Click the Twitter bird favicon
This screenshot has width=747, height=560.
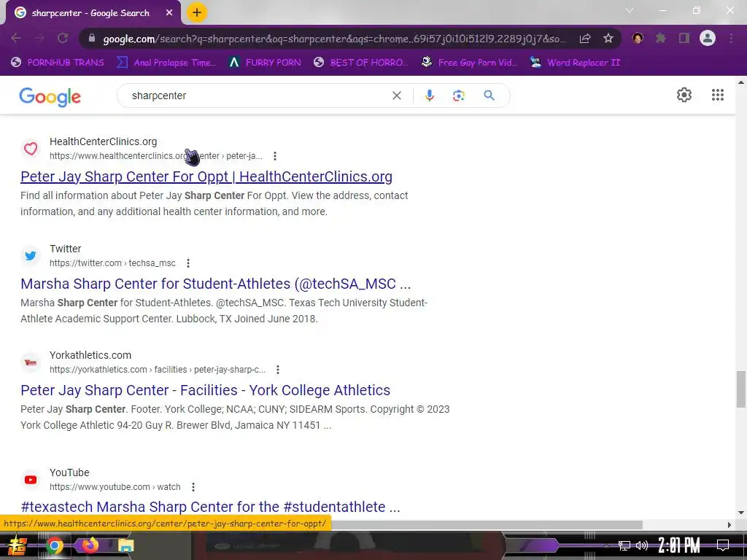pyautogui.click(x=31, y=256)
